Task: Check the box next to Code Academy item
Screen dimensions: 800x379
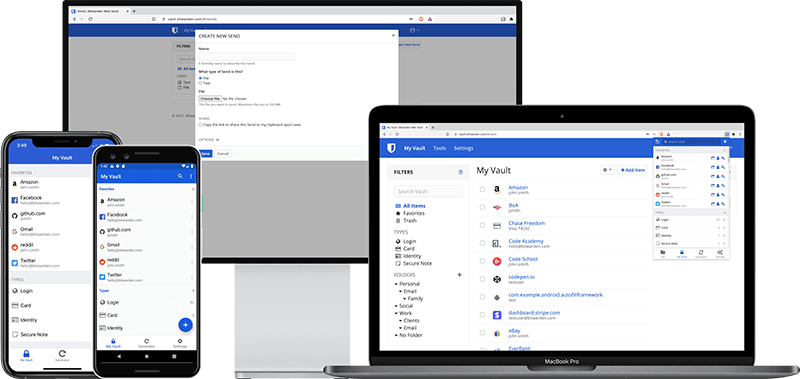Action: point(482,243)
